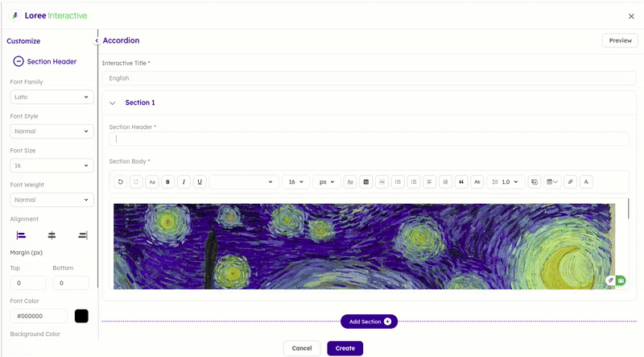Click the Starry Night image in Section Body
The image size is (644, 357).
[365, 247]
